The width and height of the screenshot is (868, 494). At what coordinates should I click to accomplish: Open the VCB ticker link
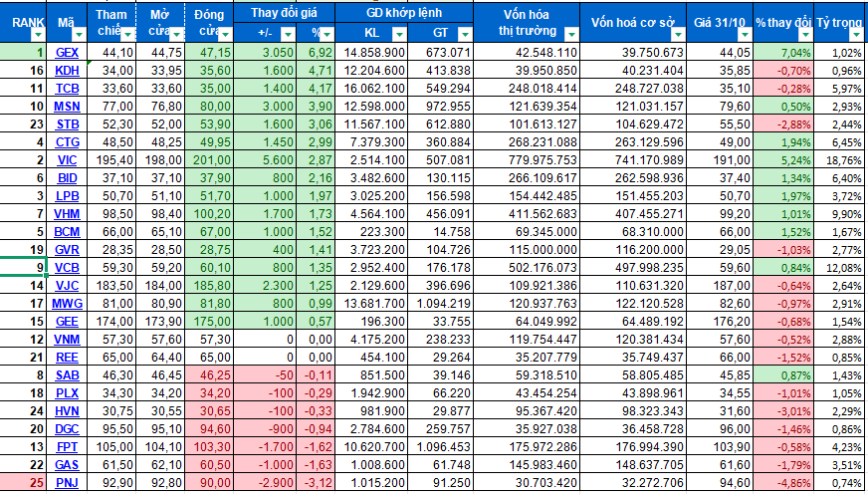coord(68,268)
